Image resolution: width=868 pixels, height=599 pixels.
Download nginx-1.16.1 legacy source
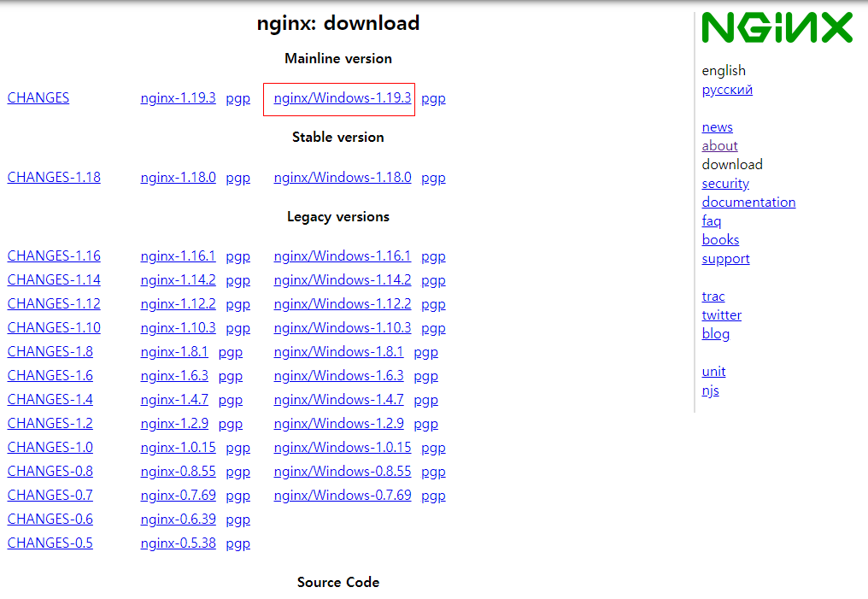179,255
